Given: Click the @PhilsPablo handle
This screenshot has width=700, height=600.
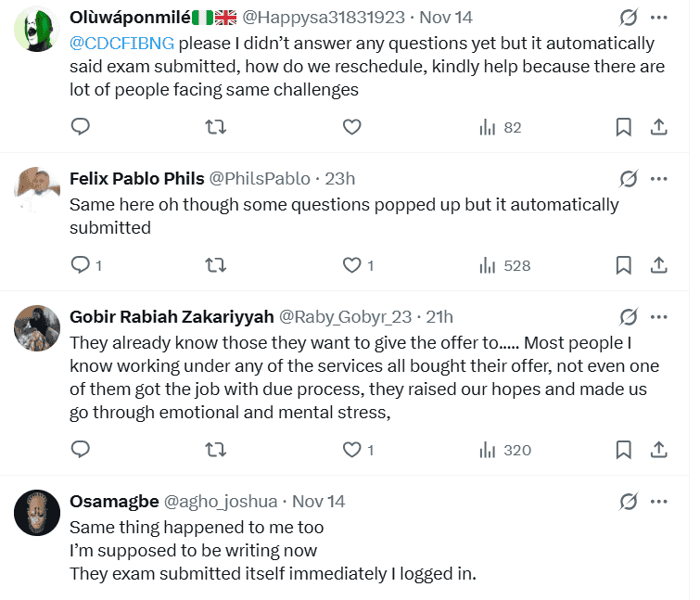Looking at the screenshot, I should tap(260, 179).
